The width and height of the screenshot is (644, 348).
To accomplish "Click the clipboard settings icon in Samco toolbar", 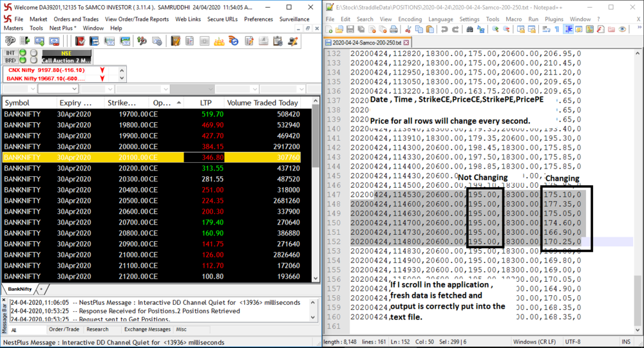I will [x=278, y=41].
